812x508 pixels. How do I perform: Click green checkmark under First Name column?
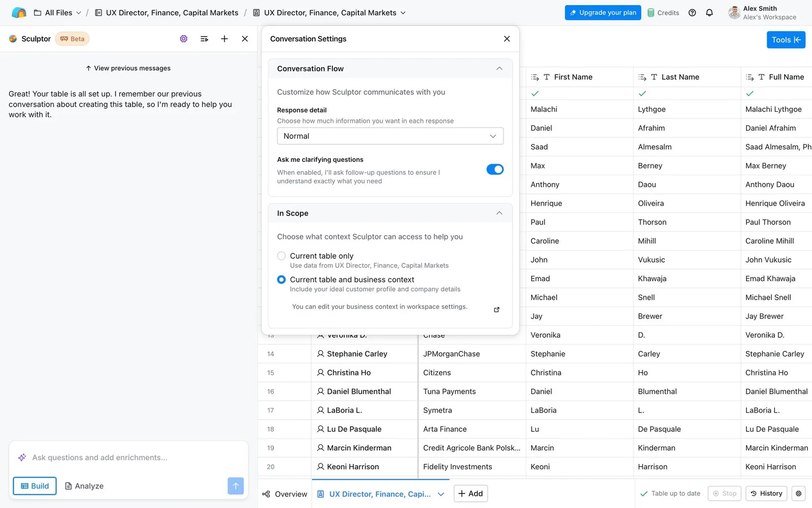[x=535, y=93]
